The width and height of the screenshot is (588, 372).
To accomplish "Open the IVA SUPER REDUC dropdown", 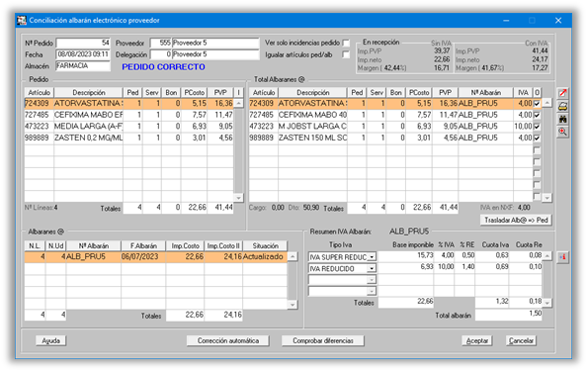I will pyautogui.click(x=372, y=257).
